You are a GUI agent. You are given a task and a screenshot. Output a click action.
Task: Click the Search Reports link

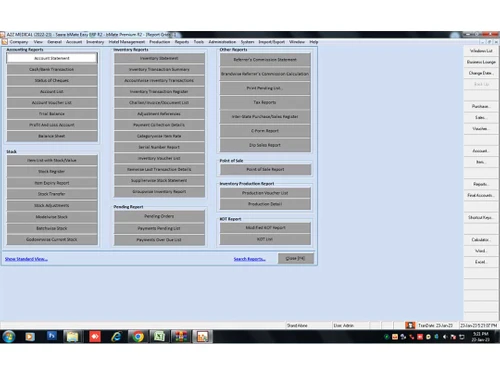pos(249,259)
